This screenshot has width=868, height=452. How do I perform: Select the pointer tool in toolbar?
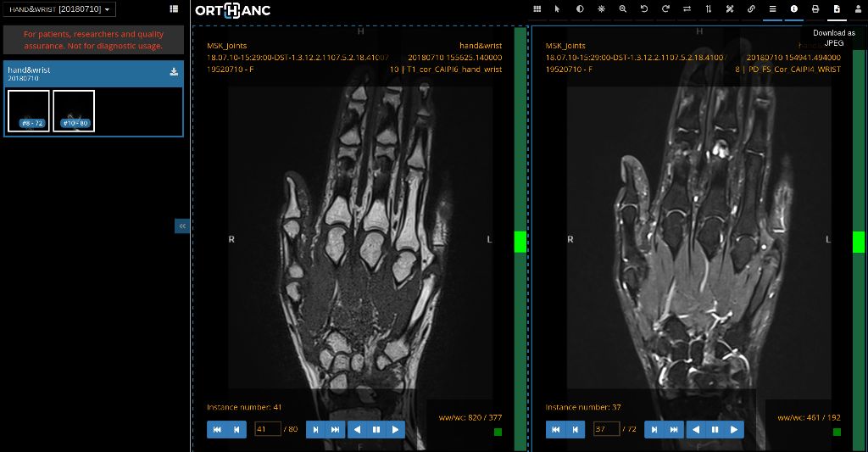(x=558, y=9)
